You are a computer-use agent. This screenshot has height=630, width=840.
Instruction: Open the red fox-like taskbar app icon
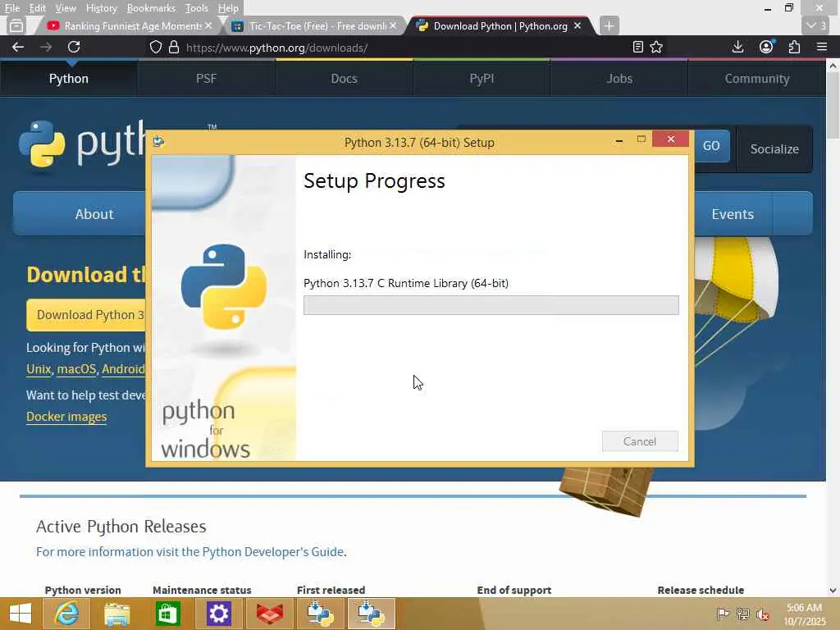pos(269,614)
